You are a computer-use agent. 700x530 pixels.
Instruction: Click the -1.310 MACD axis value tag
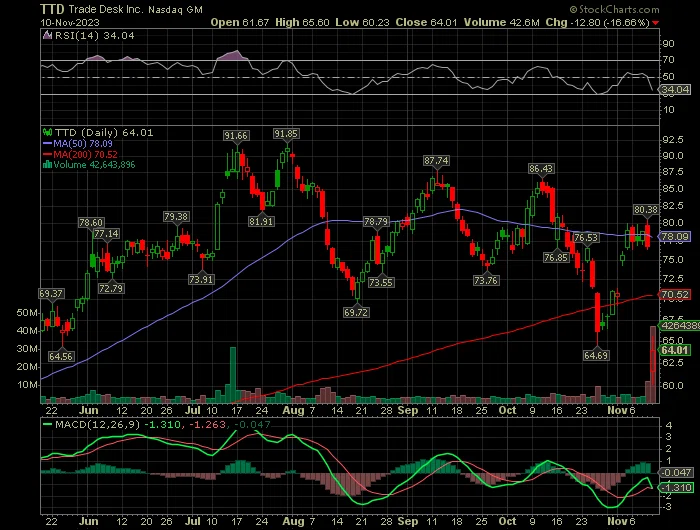click(x=676, y=487)
